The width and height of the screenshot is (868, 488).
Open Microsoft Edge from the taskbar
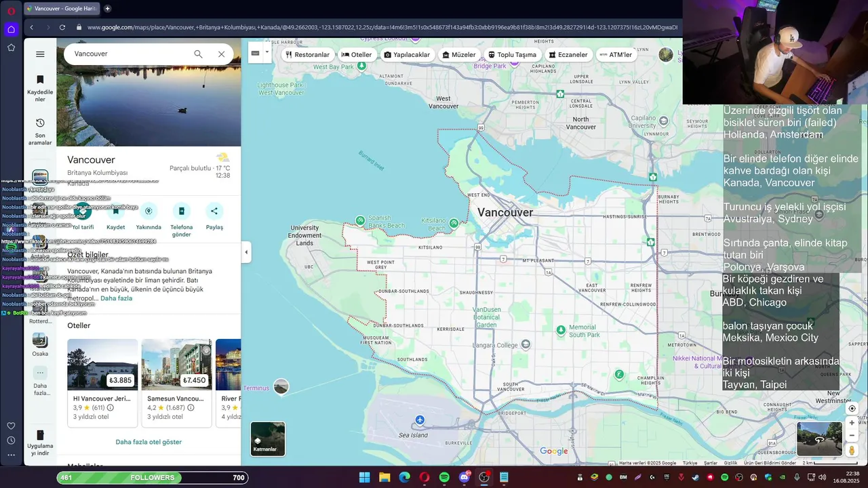(404, 477)
